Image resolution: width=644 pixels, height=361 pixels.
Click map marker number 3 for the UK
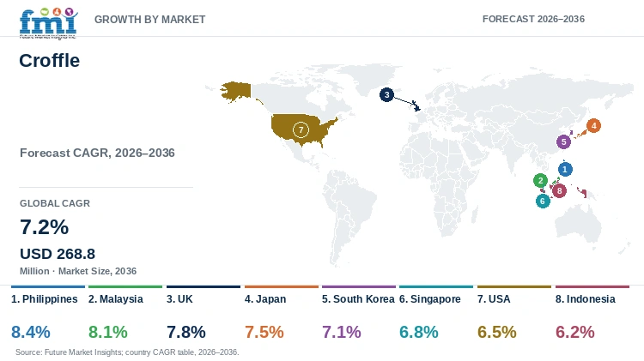pos(386,95)
